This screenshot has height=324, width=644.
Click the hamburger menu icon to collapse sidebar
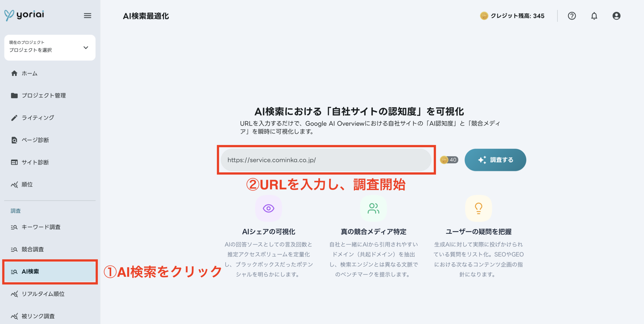coord(87,16)
